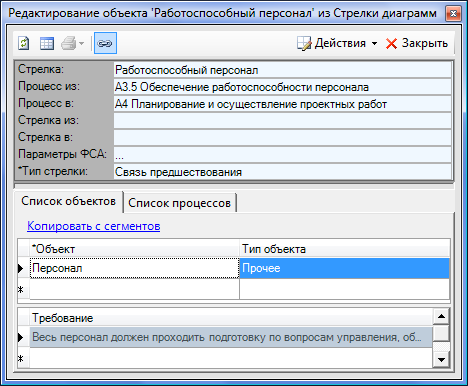
Task: Click the scrollbar down arrow
Action: (441, 359)
